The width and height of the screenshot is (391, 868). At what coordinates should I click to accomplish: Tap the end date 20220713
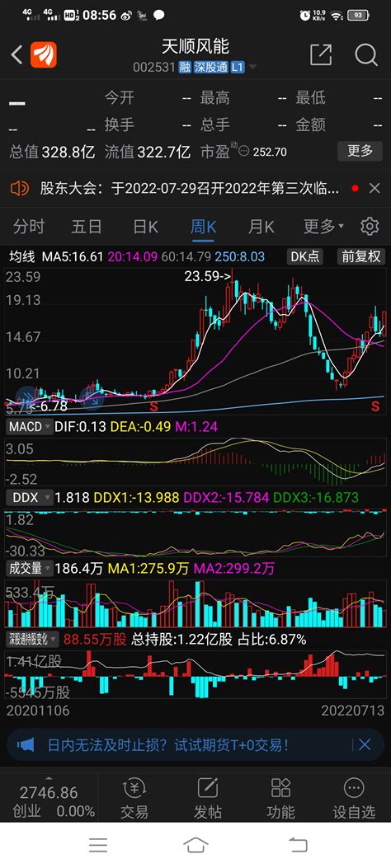click(353, 711)
